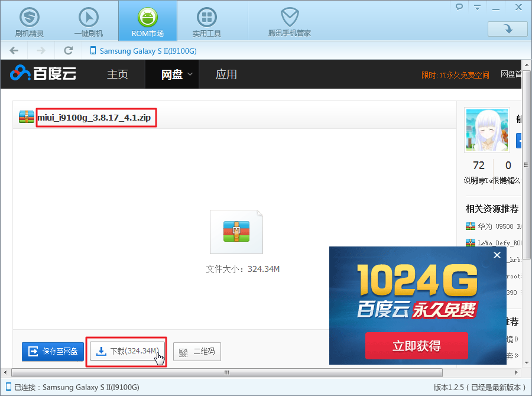Open 腾讯手机管家 from the top bar
The width and height of the screenshot is (532, 396).
(290, 21)
